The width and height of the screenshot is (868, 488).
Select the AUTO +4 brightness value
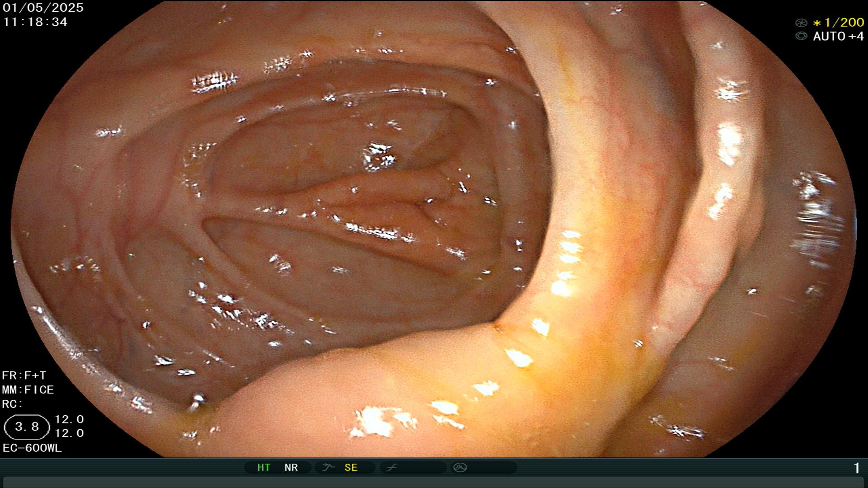(x=838, y=36)
